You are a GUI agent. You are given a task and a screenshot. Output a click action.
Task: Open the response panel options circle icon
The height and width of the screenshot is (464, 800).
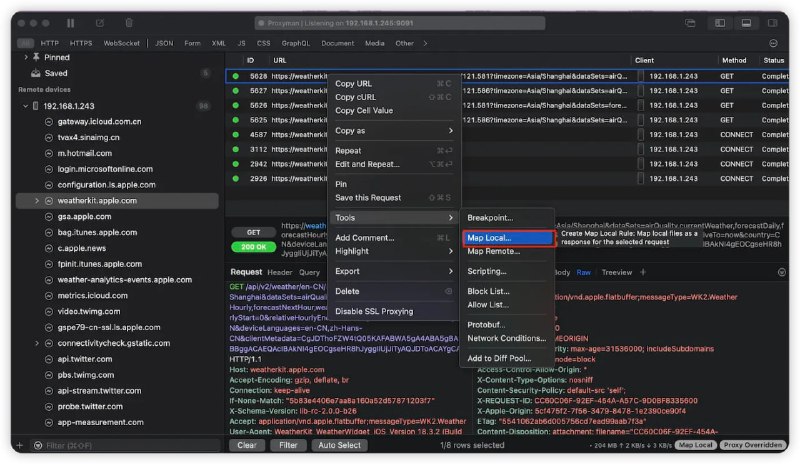pyautogui.click(x=782, y=272)
